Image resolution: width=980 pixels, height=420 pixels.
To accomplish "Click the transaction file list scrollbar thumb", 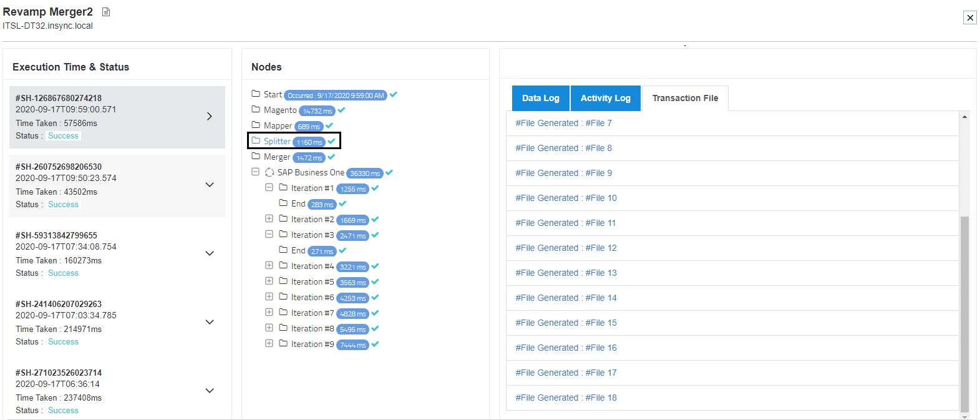I will (964, 312).
